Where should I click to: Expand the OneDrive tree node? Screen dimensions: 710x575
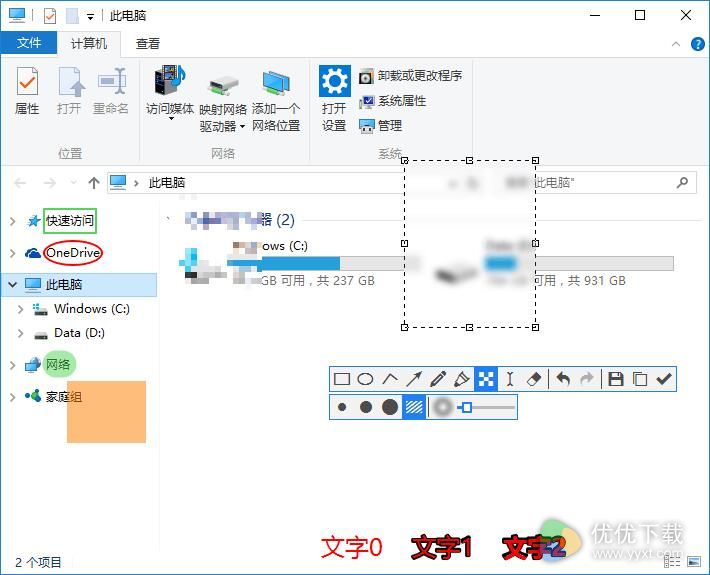pos(13,253)
